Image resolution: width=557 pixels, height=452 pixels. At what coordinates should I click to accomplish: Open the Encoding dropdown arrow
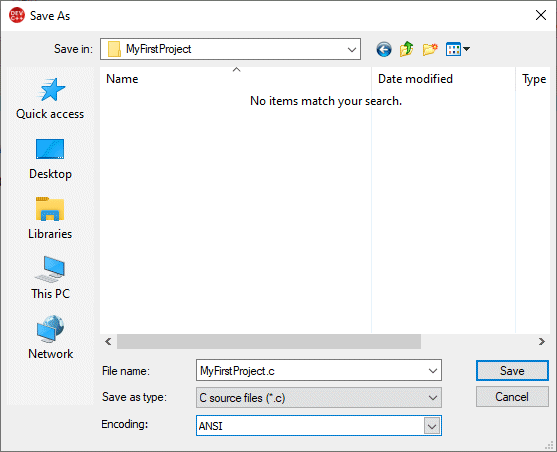[x=432, y=426]
